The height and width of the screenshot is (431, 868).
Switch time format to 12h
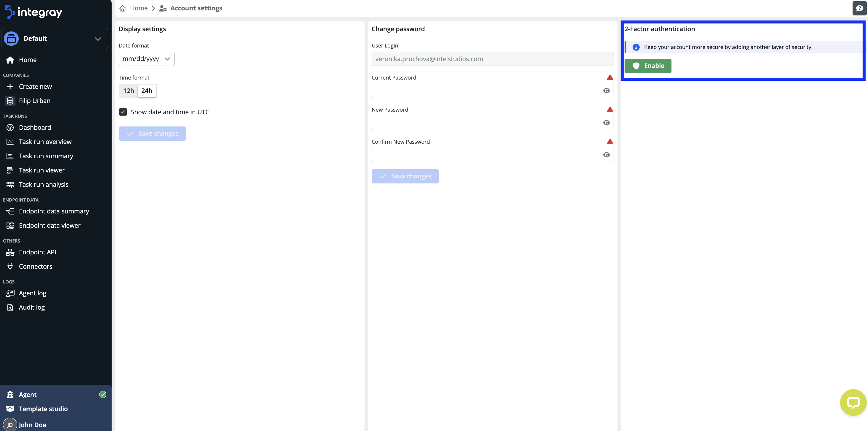pyautogui.click(x=128, y=91)
